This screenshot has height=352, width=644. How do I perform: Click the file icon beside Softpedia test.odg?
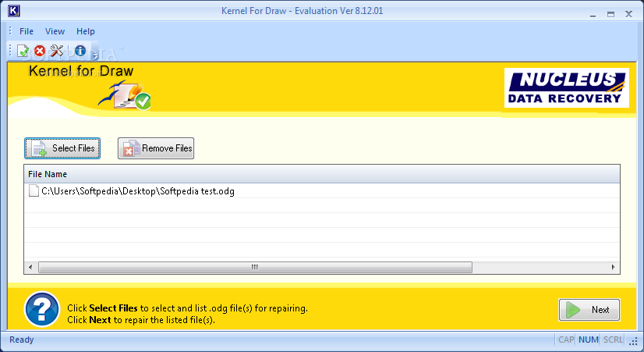coord(34,190)
